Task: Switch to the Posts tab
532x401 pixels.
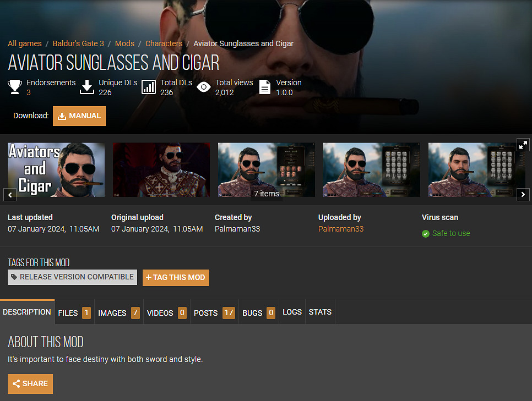Action: coord(214,312)
